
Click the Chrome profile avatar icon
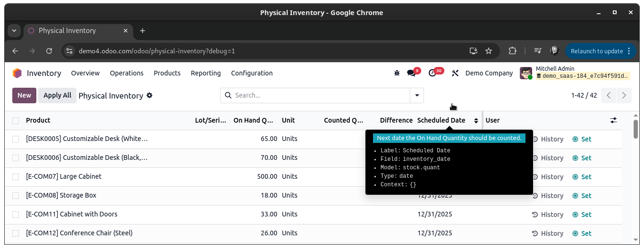tap(555, 51)
